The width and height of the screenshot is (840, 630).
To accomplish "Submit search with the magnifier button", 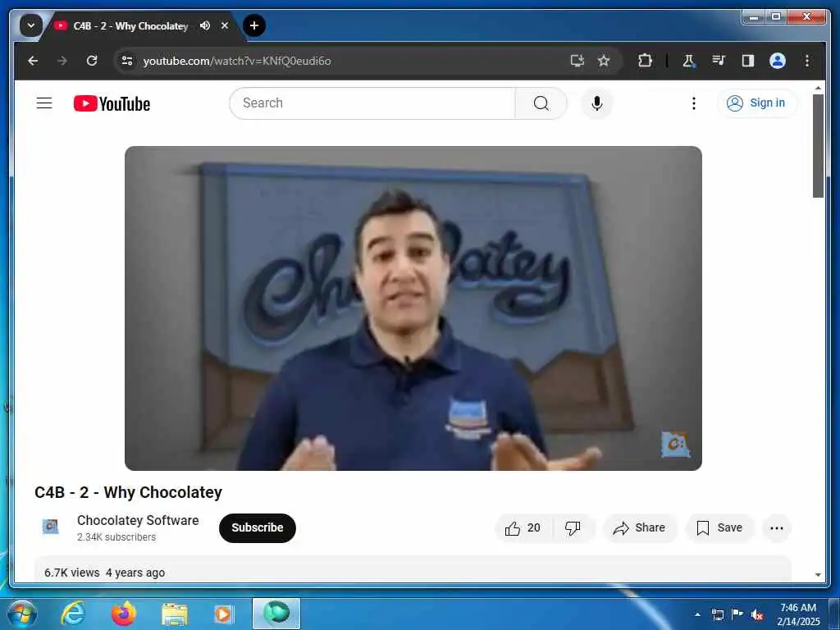I will pos(541,103).
